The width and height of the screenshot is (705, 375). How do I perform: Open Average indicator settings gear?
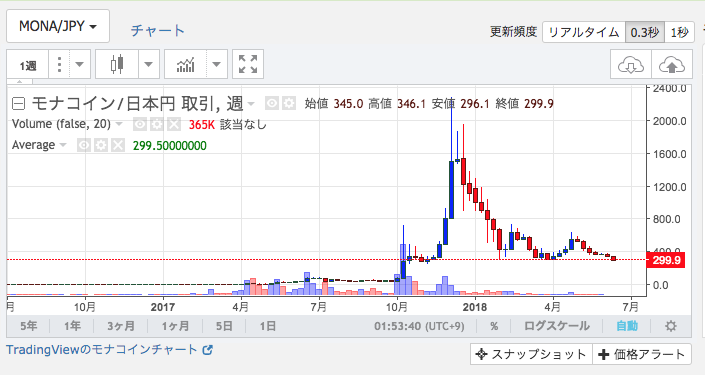(101, 145)
